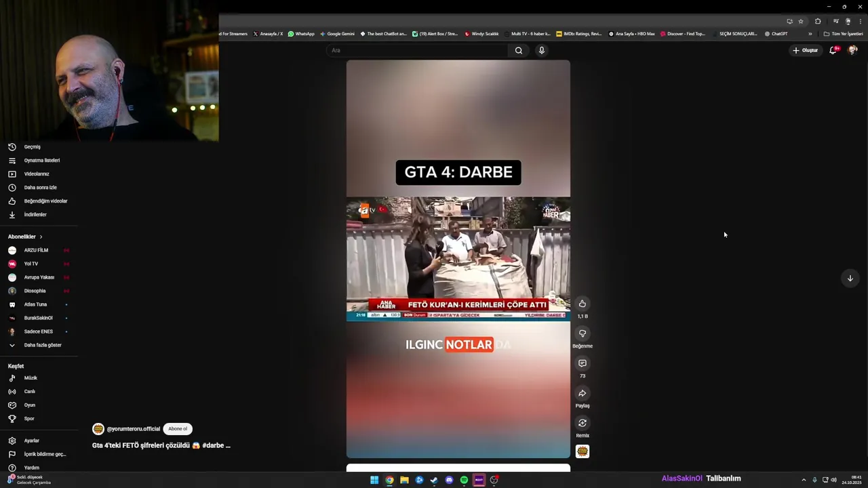Open Windows Start menu
This screenshot has height=488, width=868.
tap(374, 480)
